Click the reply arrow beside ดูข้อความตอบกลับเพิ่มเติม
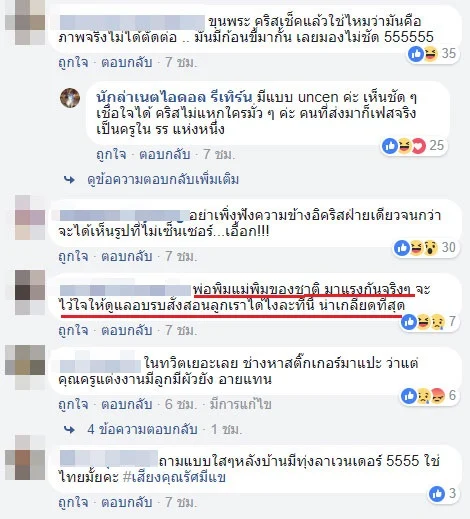 (x=69, y=180)
